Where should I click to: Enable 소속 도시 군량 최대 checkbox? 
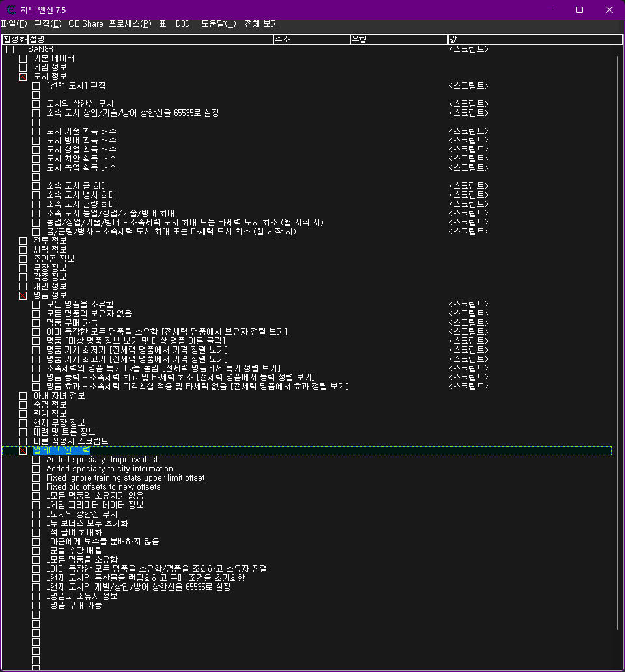(36, 204)
